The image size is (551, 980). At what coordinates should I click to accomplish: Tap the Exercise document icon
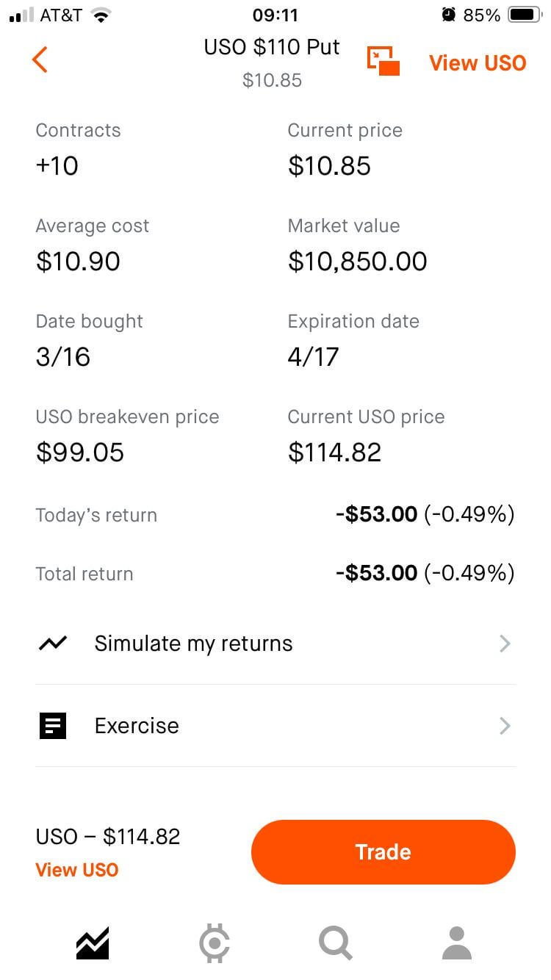point(53,726)
